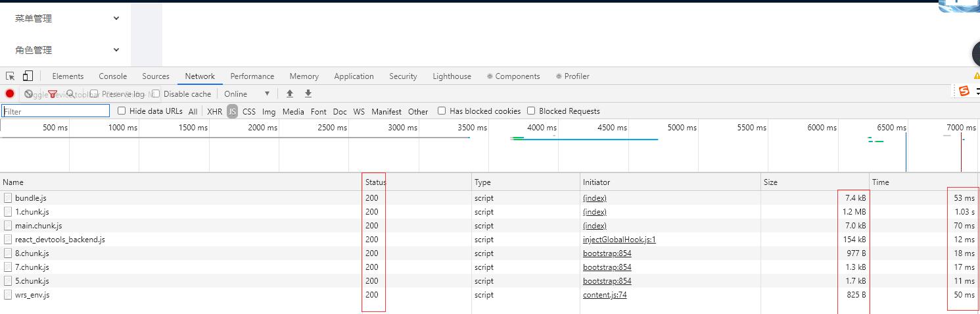Image resolution: width=980 pixels, height=314 pixels.
Task: Open the (index) initiator of main.chunk.js
Action: pyautogui.click(x=595, y=226)
